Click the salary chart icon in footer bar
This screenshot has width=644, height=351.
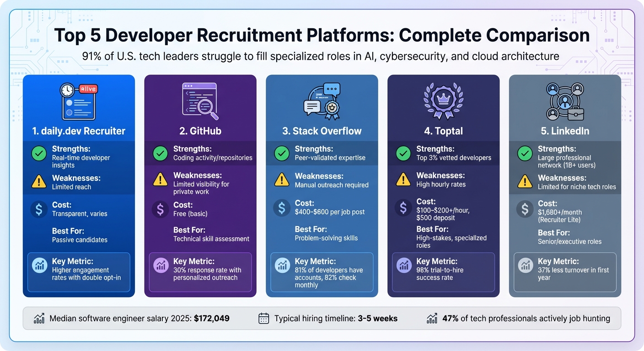[39, 318]
